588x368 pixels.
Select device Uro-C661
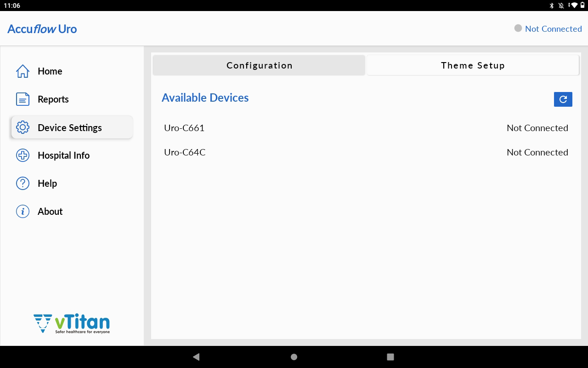click(184, 128)
